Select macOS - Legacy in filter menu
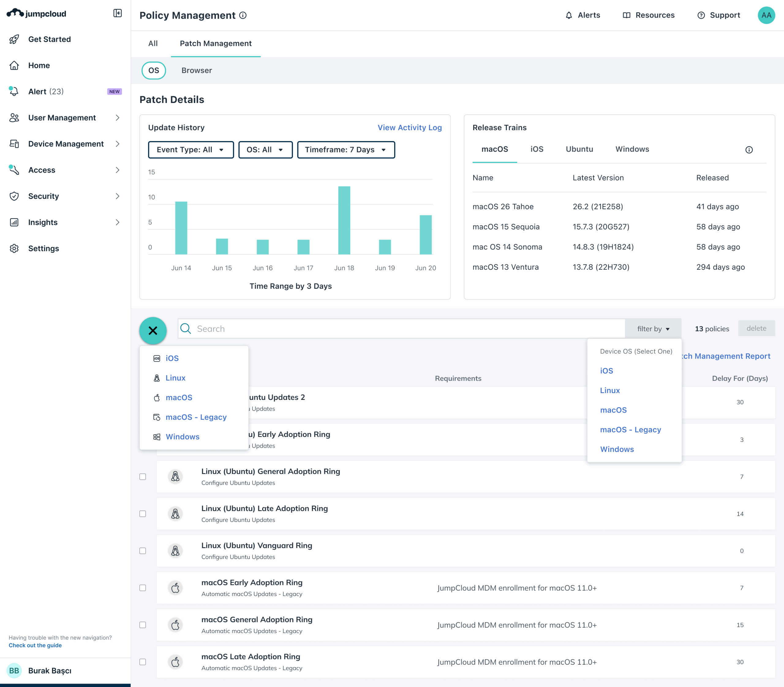 point(630,430)
